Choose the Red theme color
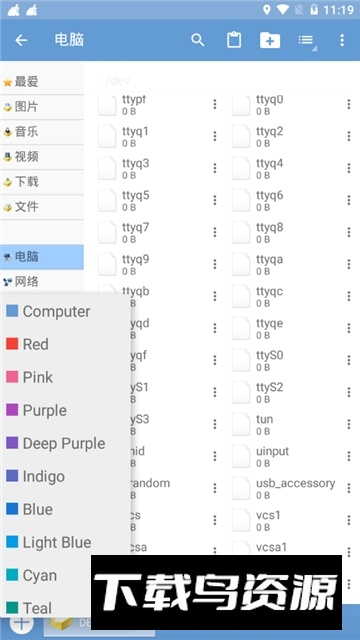This screenshot has width=360, height=640. [x=66, y=344]
